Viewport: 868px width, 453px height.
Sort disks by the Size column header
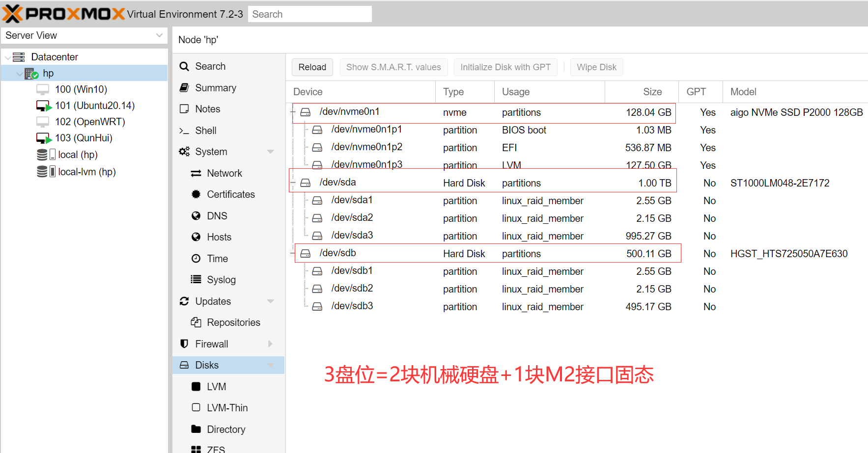652,92
